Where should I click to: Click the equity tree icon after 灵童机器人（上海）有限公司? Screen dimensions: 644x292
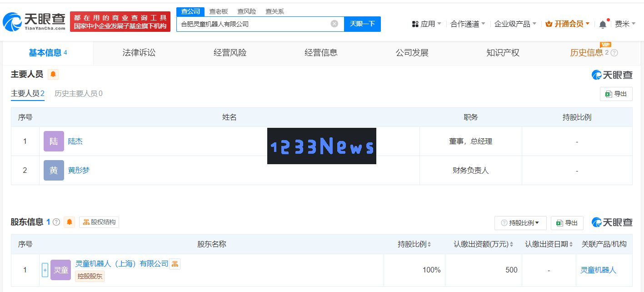(x=175, y=264)
